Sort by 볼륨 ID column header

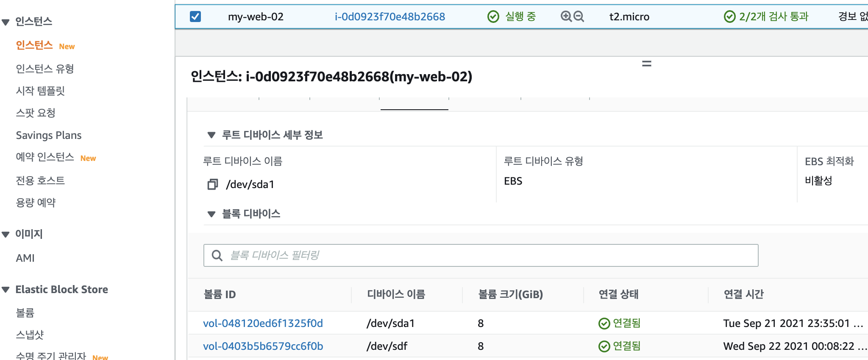tap(220, 294)
